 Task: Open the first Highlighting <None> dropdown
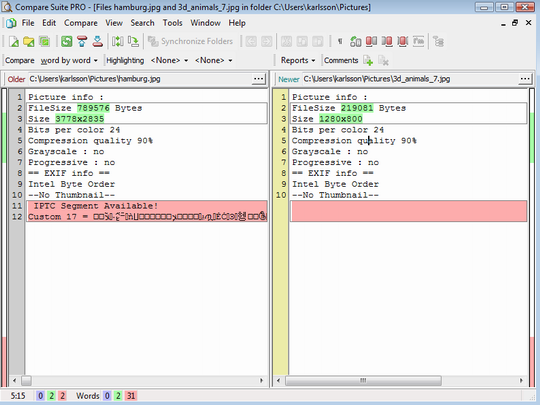point(169,61)
